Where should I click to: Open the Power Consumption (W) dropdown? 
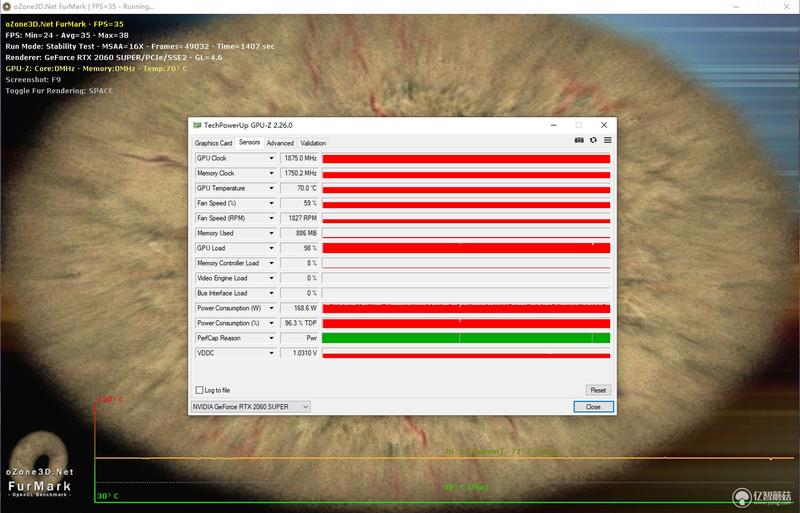coord(271,308)
